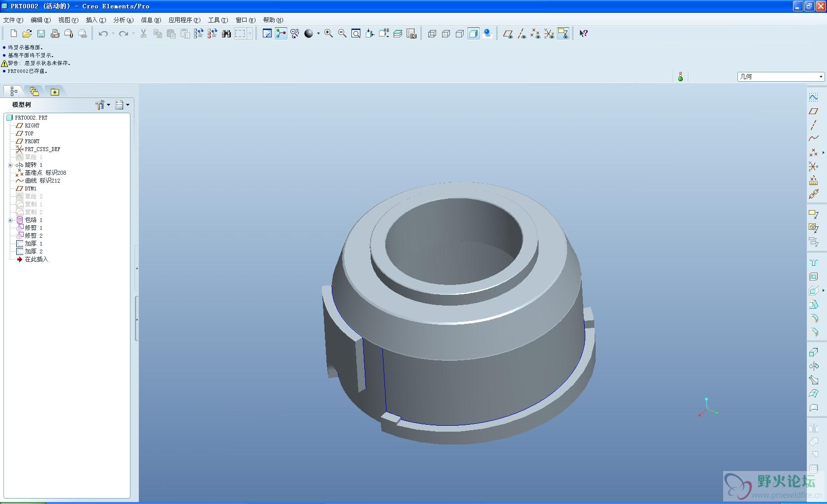Open the selection box type dropdown arrow

(250, 33)
